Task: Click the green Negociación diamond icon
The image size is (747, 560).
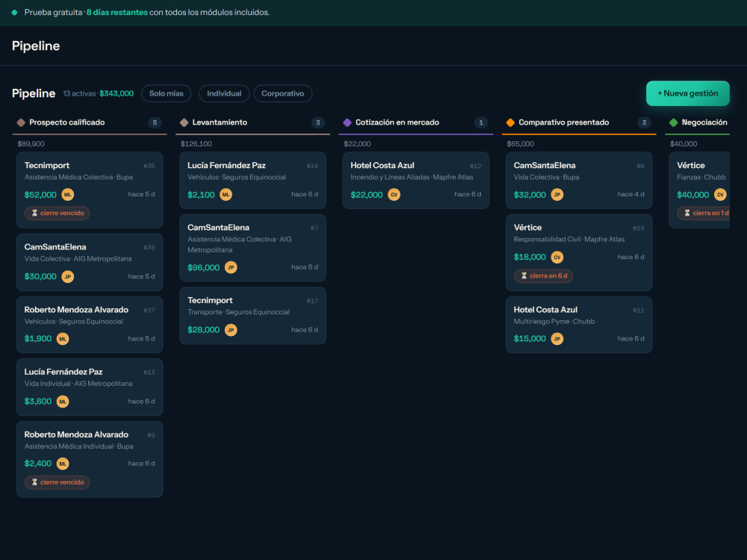Action: click(674, 122)
